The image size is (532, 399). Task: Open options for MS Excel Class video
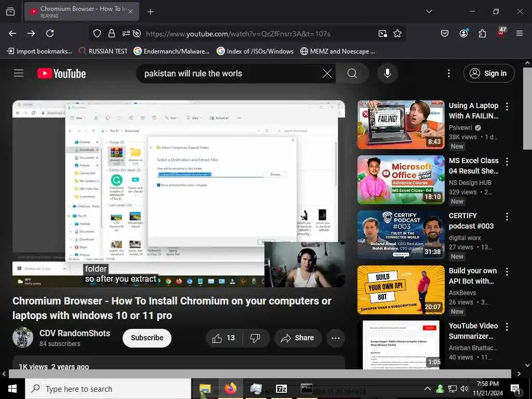click(x=507, y=161)
